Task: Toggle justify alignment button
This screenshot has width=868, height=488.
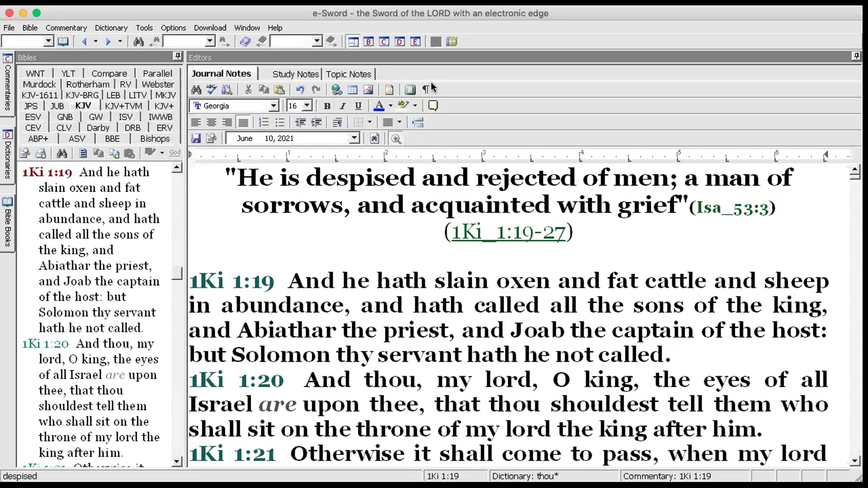Action: [x=243, y=122]
